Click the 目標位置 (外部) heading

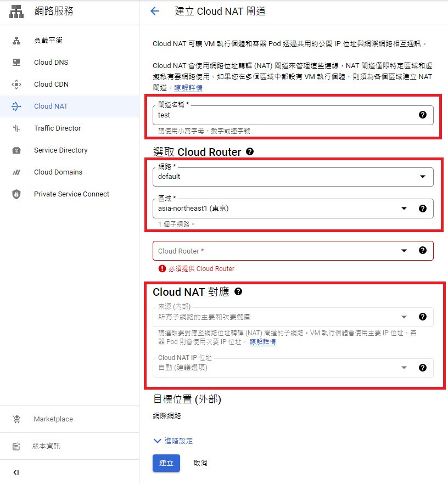click(x=187, y=399)
